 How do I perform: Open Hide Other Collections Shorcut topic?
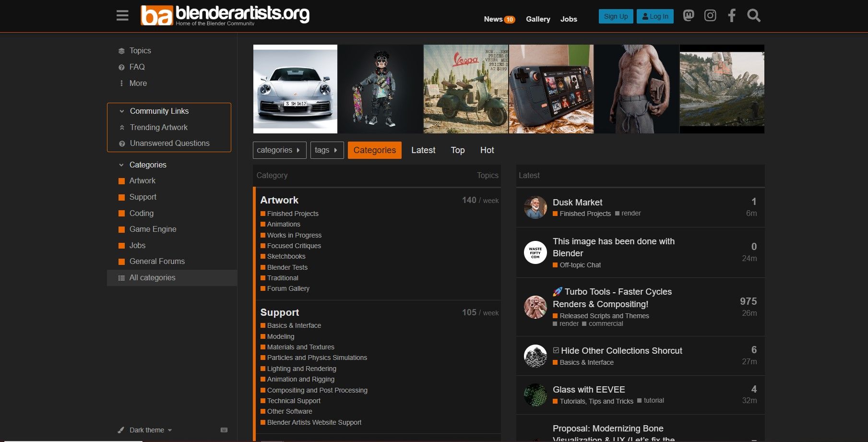(x=621, y=351)
